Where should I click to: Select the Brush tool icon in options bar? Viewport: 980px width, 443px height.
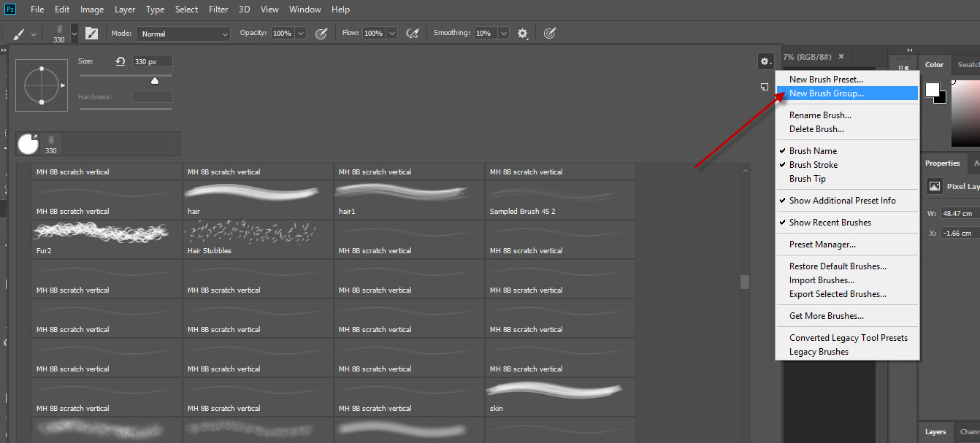pyautogui.click(x=19, y=34)
